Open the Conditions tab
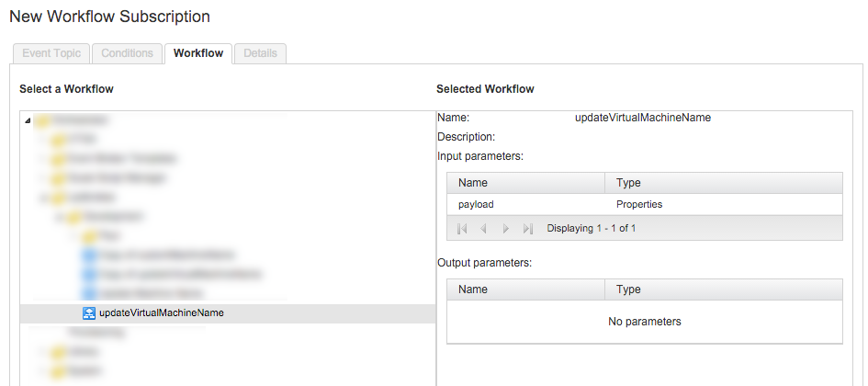Screen dimensions: 868x386 tap(127, 53)
